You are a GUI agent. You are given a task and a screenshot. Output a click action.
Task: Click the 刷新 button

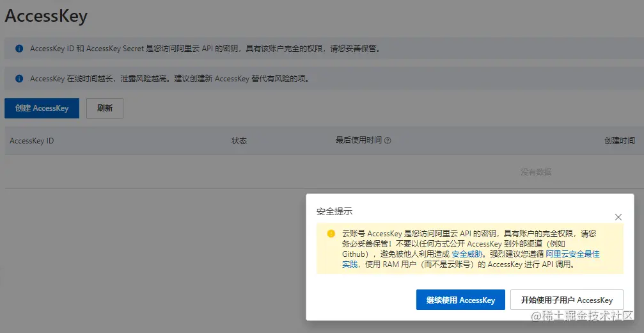pyautogui.click(x=105, y=108)
